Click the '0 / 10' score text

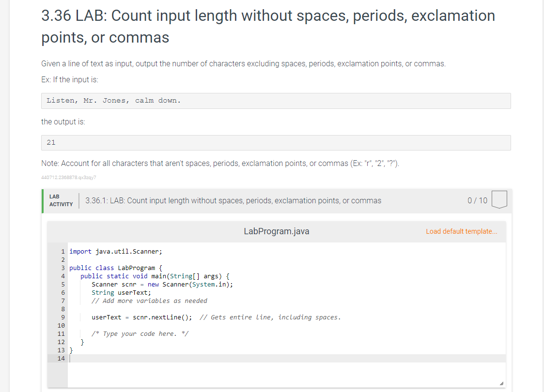(x=477, y=201)
